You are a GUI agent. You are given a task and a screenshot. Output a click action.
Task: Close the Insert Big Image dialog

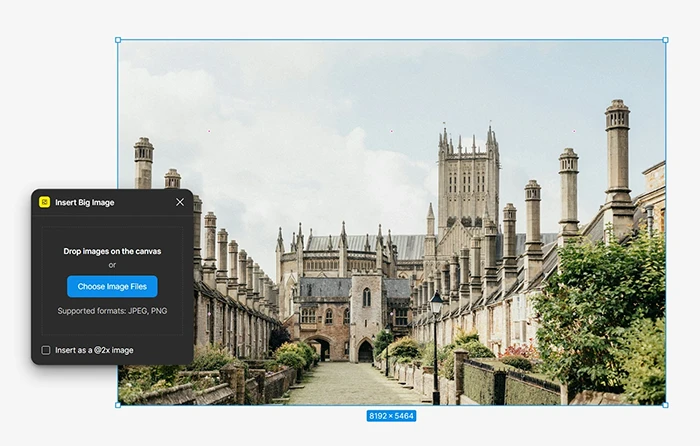[180, 202]
